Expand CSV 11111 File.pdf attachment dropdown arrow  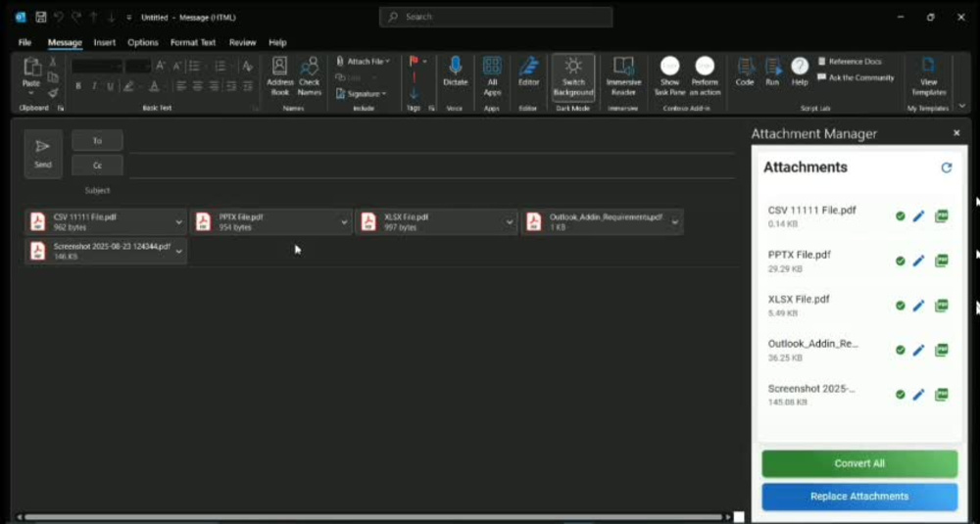pyautogui.click(x=178, y=222)
